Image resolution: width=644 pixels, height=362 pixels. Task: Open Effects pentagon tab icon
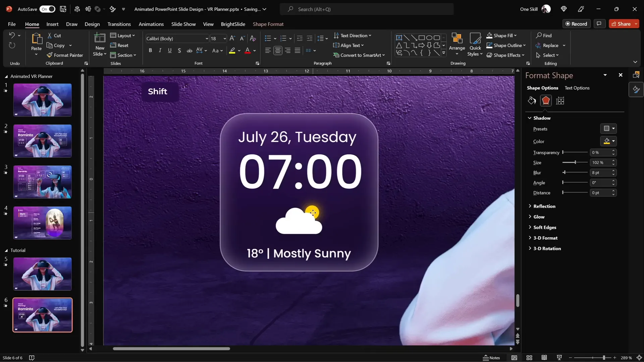point(546,101)
